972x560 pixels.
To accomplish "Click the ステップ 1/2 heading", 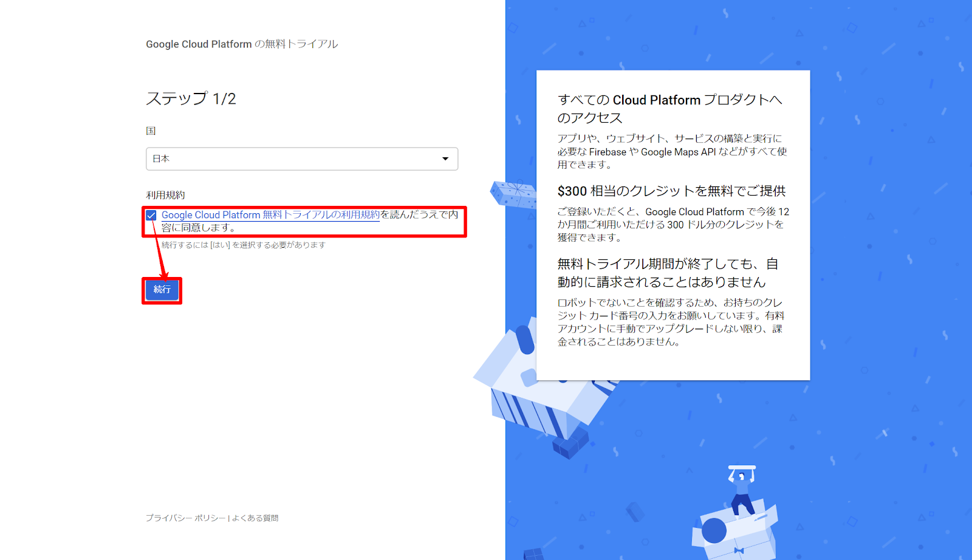I will point(191,98).
